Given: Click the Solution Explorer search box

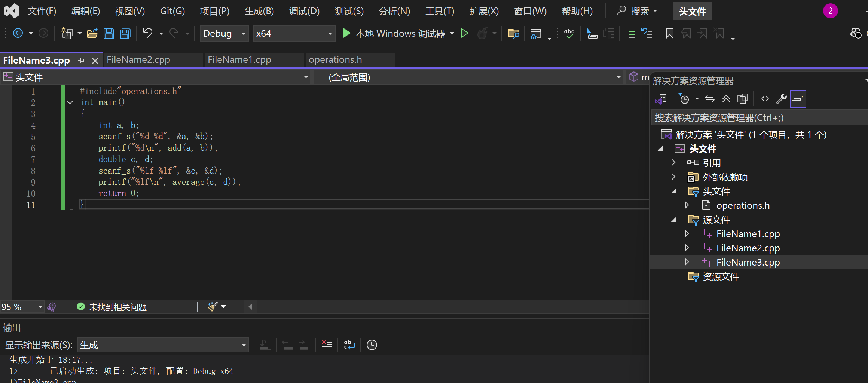Looking at the screenshot, I should [759, 118].
